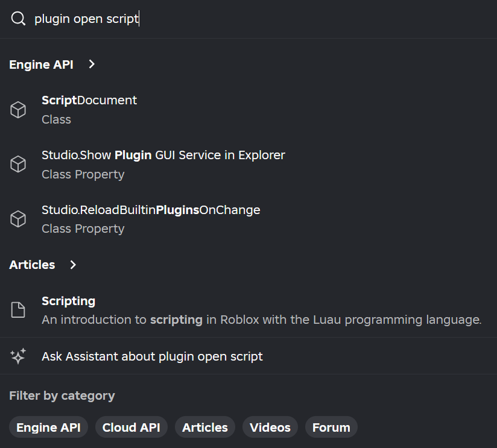Expand Articles results with chevron arrow
The width and height of the screenshot is (497, 448).
pyautogui.click(x=73, y=265)
